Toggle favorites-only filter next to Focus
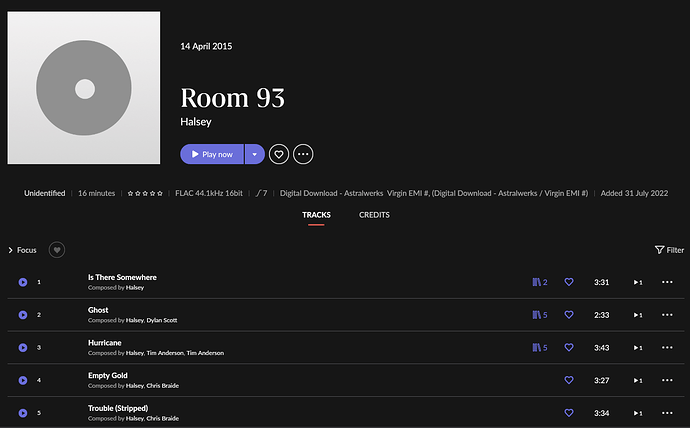 pyautogui.click(x=57, y=250)
